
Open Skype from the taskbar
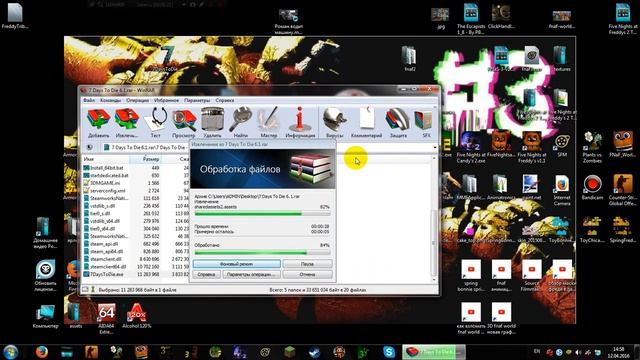pos(389,351)
